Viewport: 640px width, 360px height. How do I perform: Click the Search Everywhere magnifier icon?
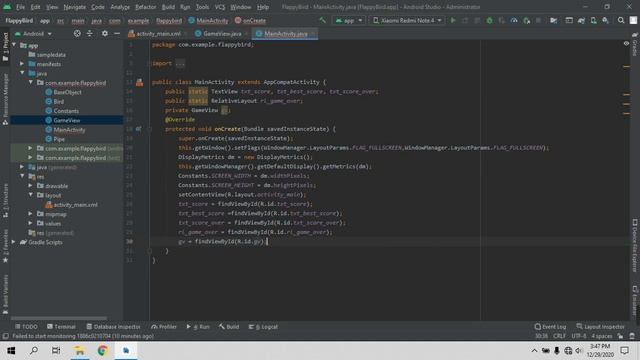[621, 20]
